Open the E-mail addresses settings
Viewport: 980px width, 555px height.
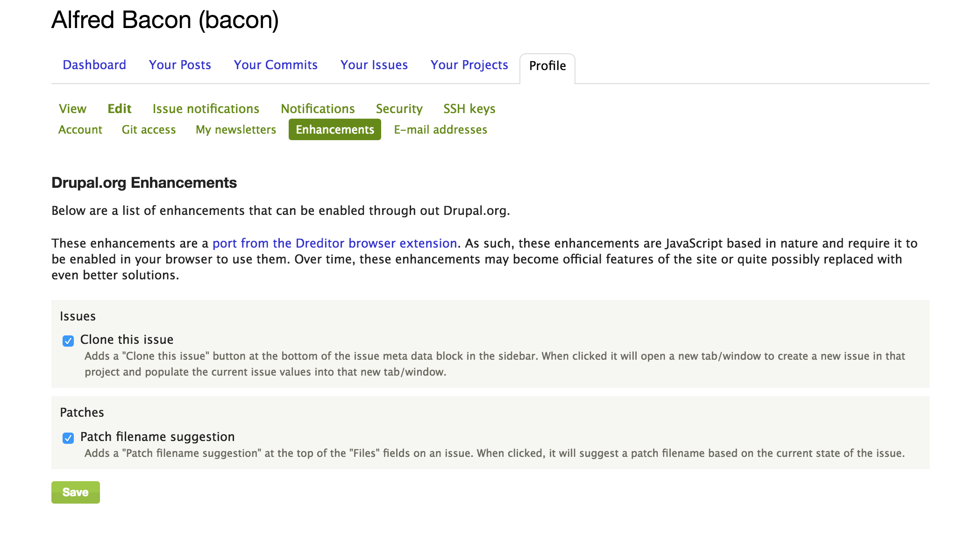pyautogui.click(x=440, y=128)
